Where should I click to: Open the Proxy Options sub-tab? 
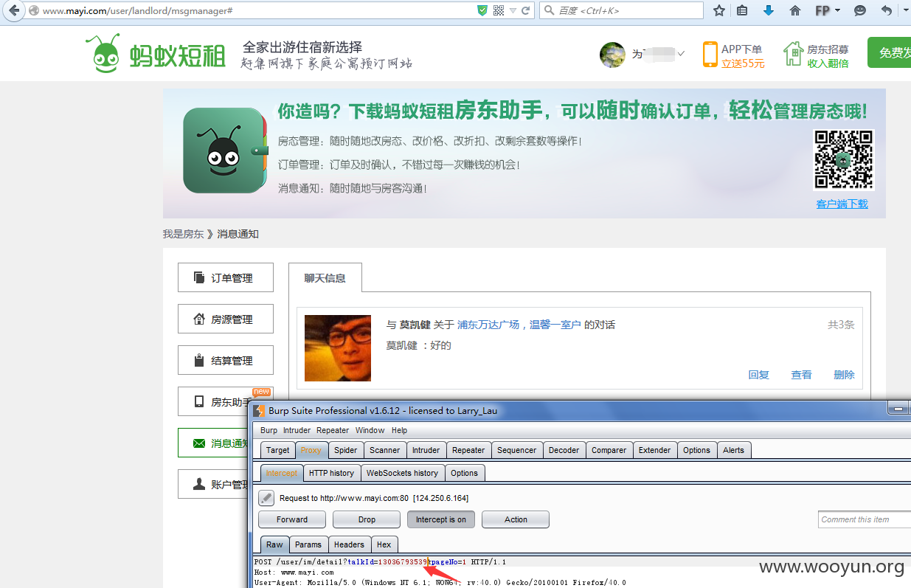(x=465, y=473)
